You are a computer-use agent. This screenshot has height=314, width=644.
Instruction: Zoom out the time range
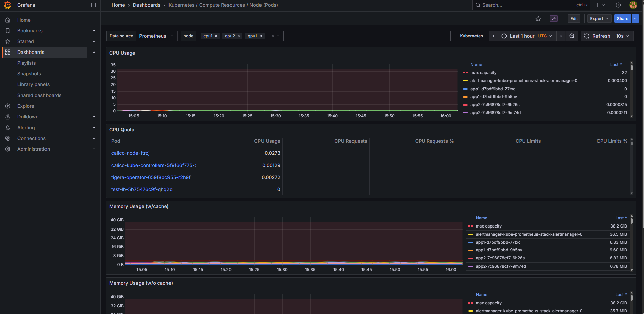pos(572,36)
